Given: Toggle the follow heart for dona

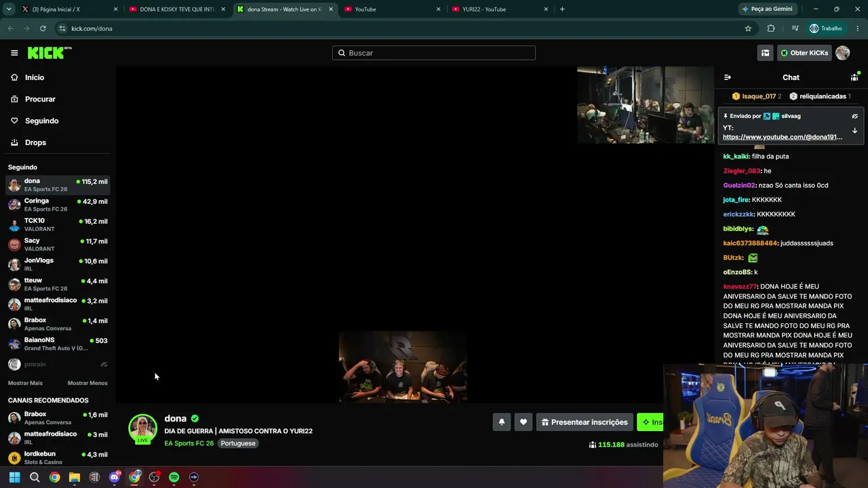Looking at the screenshot, I should (524, 422).
